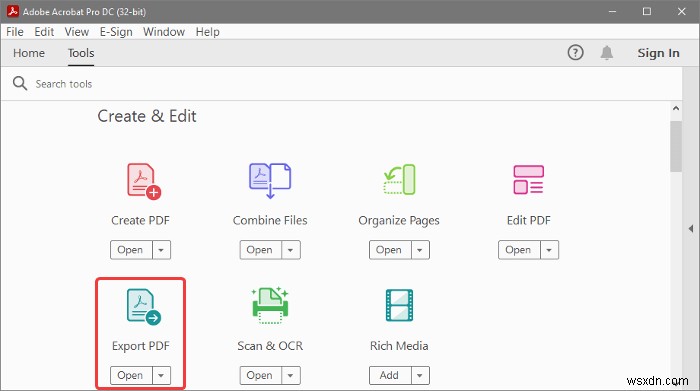Expand the Edit PDF Open dropdown arrow
Viewport: 700px width, 391px height.
(549, 250)
